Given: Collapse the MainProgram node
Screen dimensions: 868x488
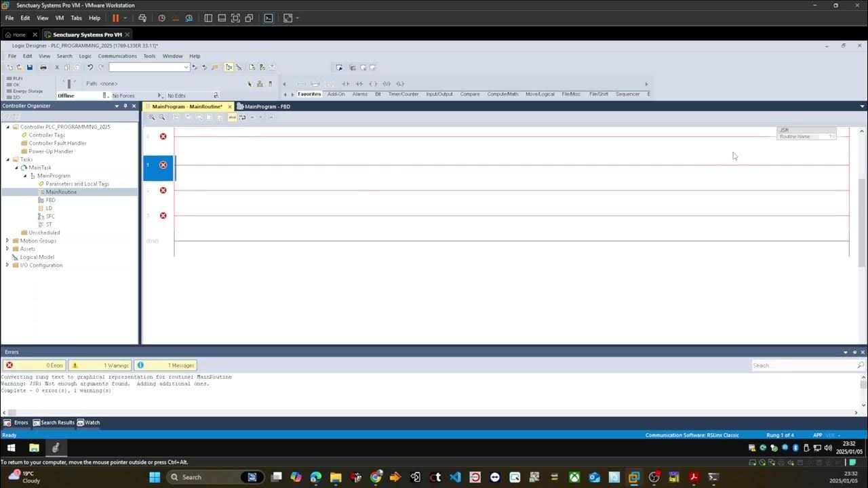Looking at the screenshot, I should (25, 176).
